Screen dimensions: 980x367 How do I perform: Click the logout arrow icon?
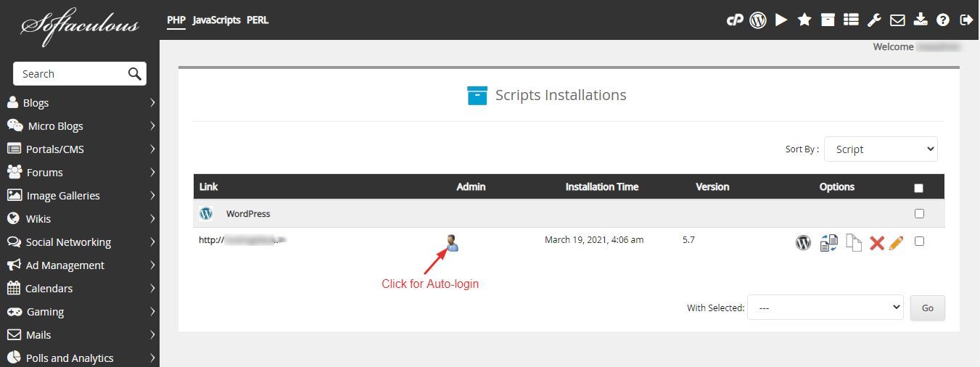coord(966,20)
